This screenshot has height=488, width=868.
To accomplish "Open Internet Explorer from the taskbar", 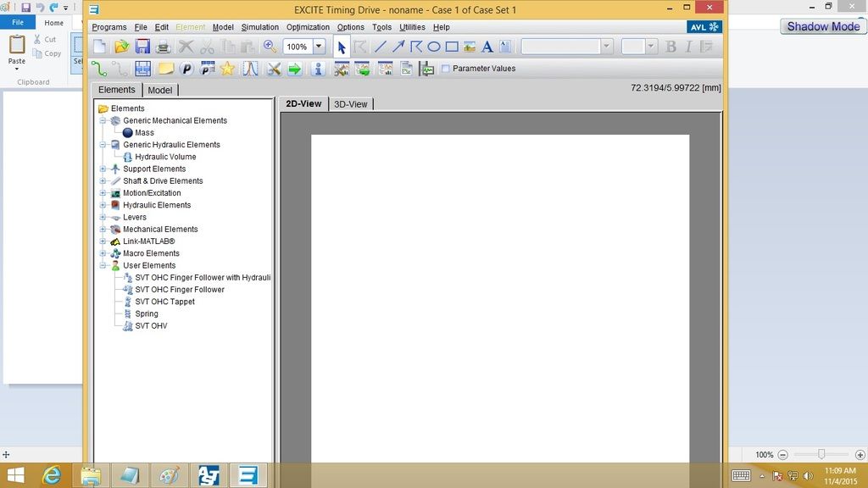I will click(52, 475).
